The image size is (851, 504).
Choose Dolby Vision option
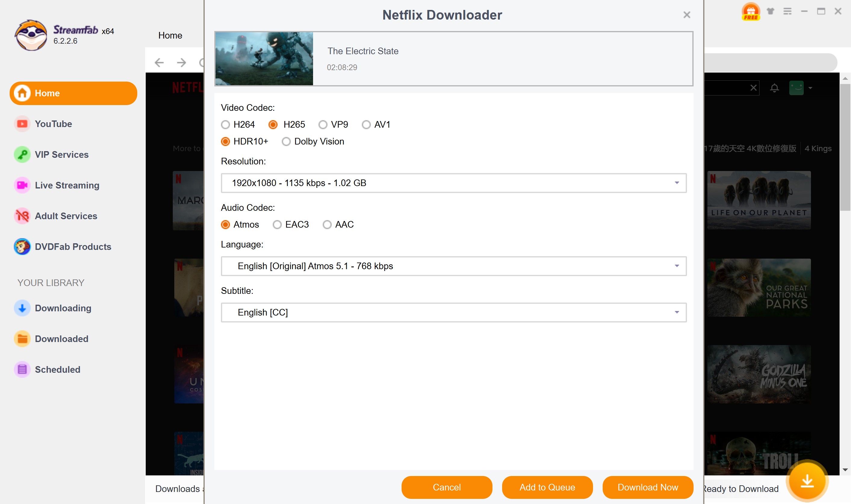[313, 141]
